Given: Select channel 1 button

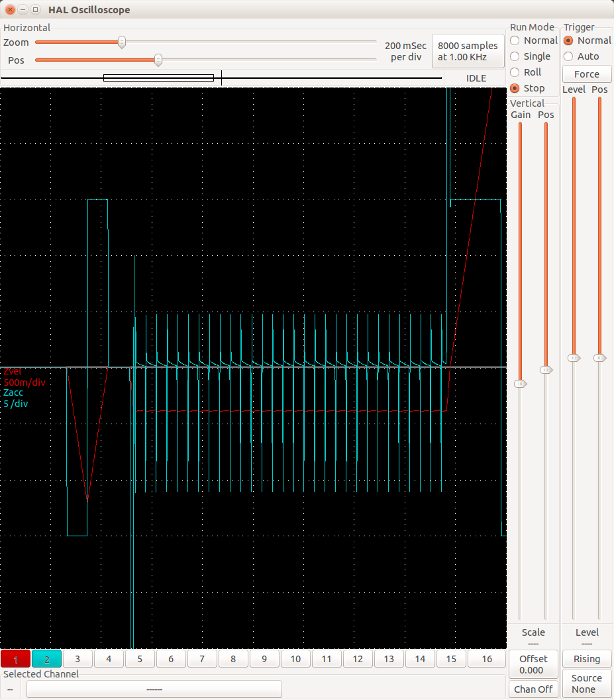Looking at the screenshot, I should coord(16,659).
